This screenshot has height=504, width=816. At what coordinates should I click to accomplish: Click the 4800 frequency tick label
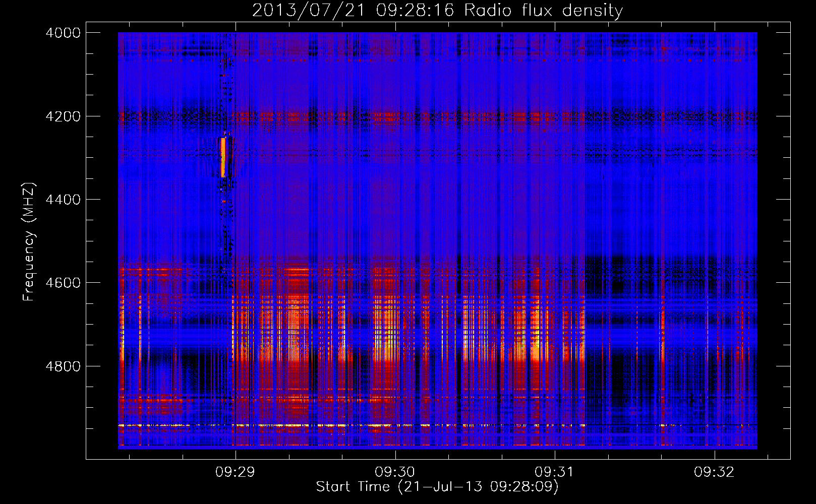coord(63,366)
